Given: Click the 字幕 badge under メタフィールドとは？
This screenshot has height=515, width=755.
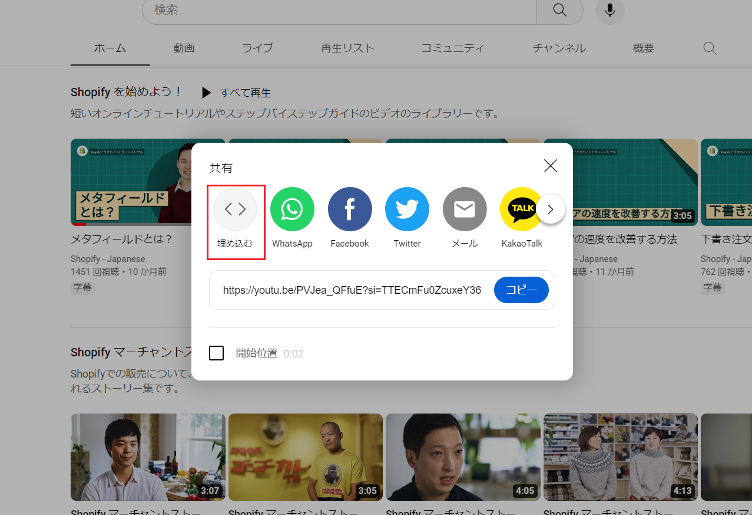Looking at the screenshot, I should [x=82, y=287].
